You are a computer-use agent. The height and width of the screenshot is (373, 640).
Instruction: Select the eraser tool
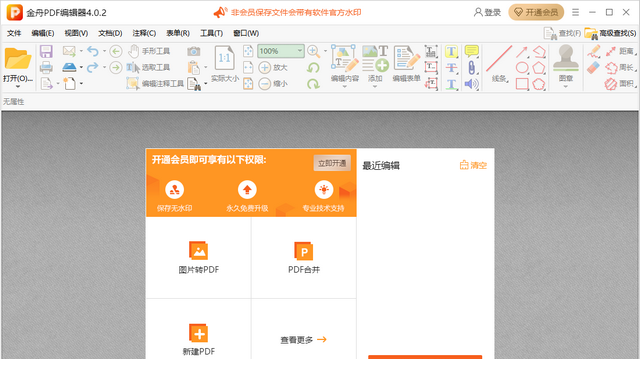(x=593, y=67)
